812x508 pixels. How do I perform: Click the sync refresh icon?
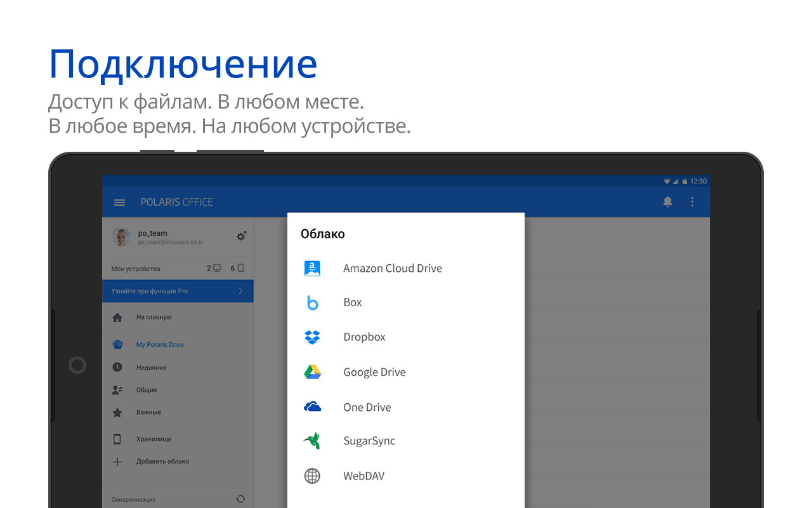click(x=240, y=499)
